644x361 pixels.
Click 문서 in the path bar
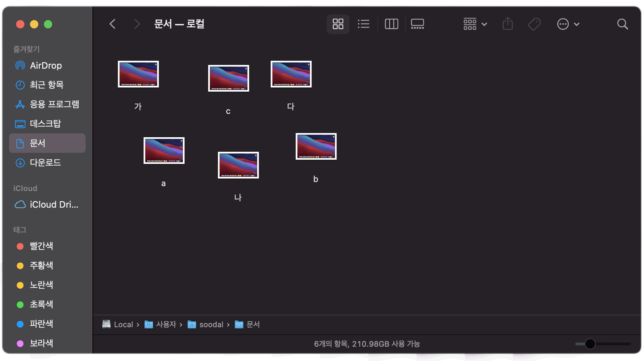coord(247,324)
